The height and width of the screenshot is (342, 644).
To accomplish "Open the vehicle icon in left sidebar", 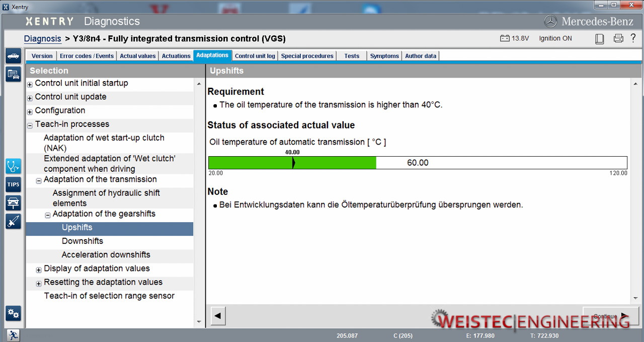I will 13,56.
